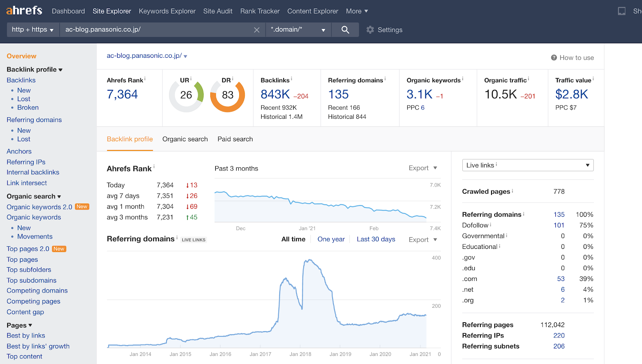Click the Referring subnets count 206
The image size is (642, 364).
559,346
